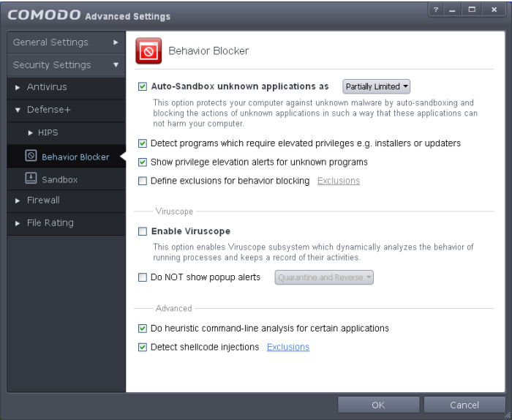Image resolution: width=512 pixels, height=420 pixels.
Task: Open the Partially Limited dropdown
Action: click(377, 86)
